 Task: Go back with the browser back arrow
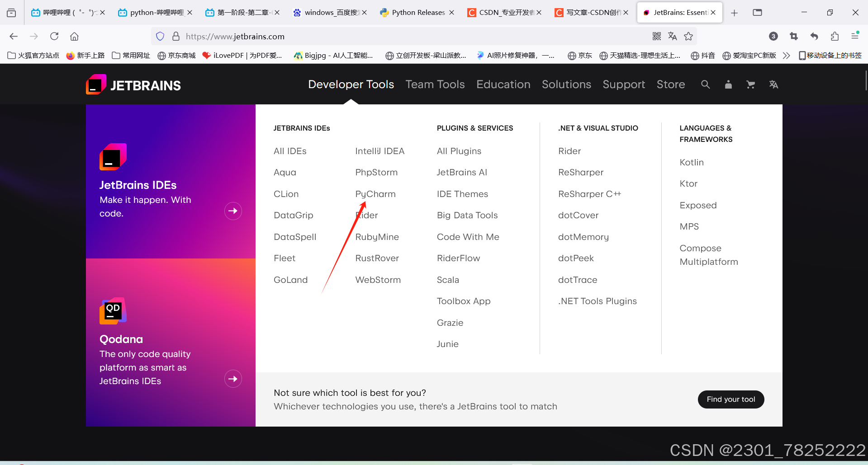point(14,36)
